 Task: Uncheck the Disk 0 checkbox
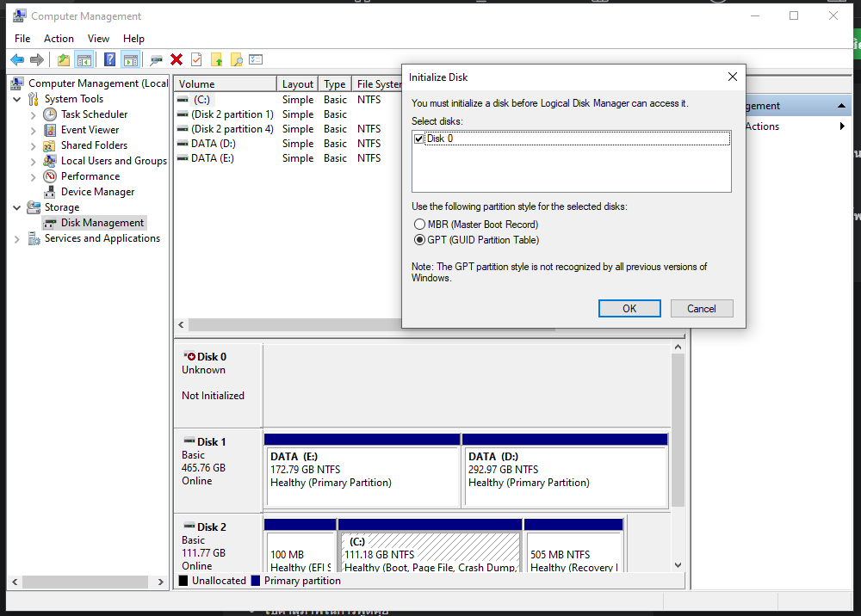pos(419,139)
